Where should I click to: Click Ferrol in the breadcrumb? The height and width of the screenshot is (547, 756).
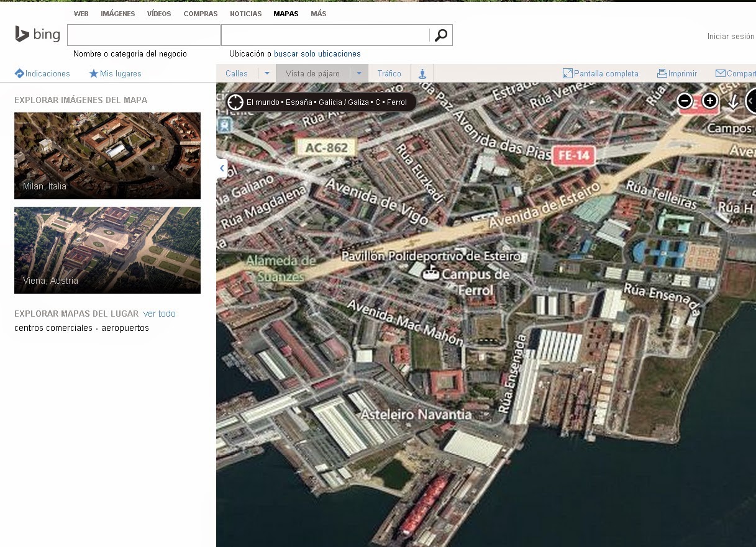[397, 102]
